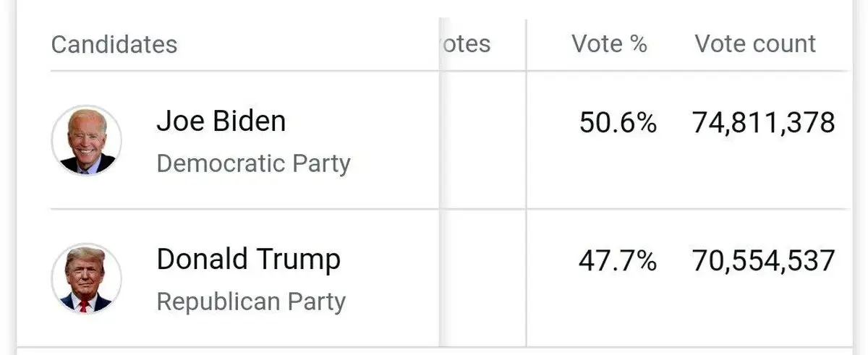Select the Candidates column header
The height and width of the screenshot is (355, 868).
114,44
